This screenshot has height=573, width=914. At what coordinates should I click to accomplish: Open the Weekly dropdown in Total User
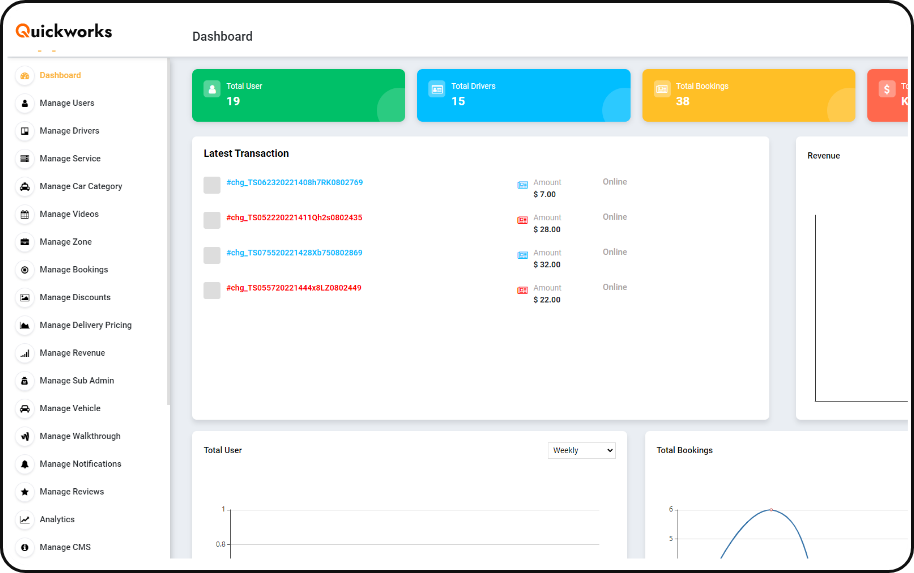point(582,451)
